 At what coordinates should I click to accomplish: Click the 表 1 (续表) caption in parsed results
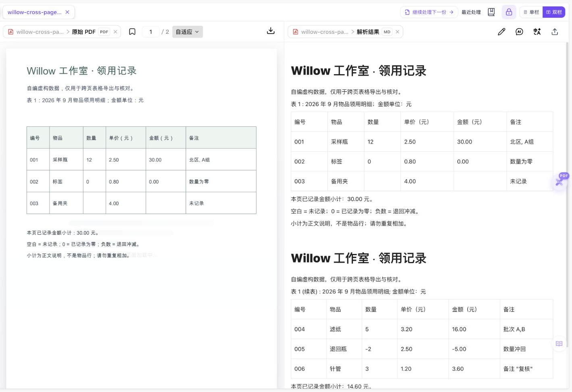[359, 291]
